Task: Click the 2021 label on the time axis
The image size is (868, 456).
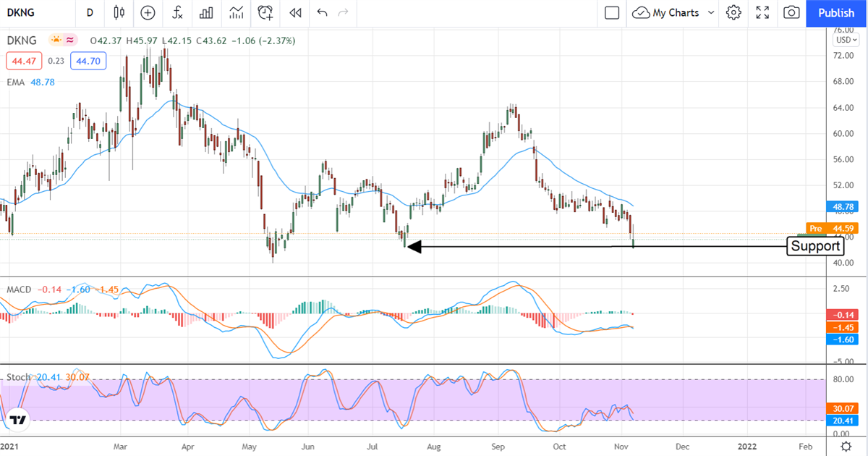Action: coord(10,447)
